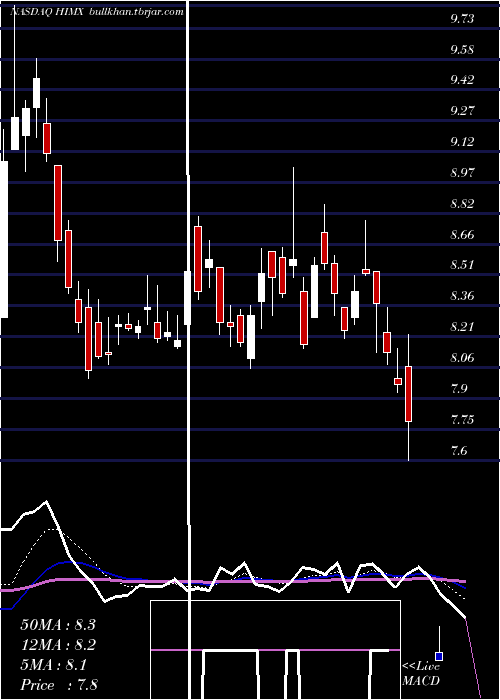Click the Price : 7.8 value
This screenshot has width=500, height=700.
(x=59, y=685)
